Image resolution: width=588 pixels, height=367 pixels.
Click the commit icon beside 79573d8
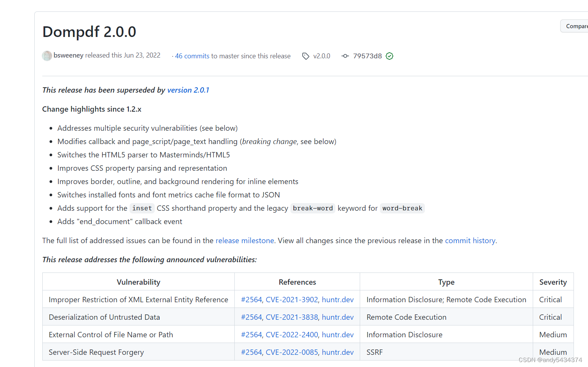[345, 56]
